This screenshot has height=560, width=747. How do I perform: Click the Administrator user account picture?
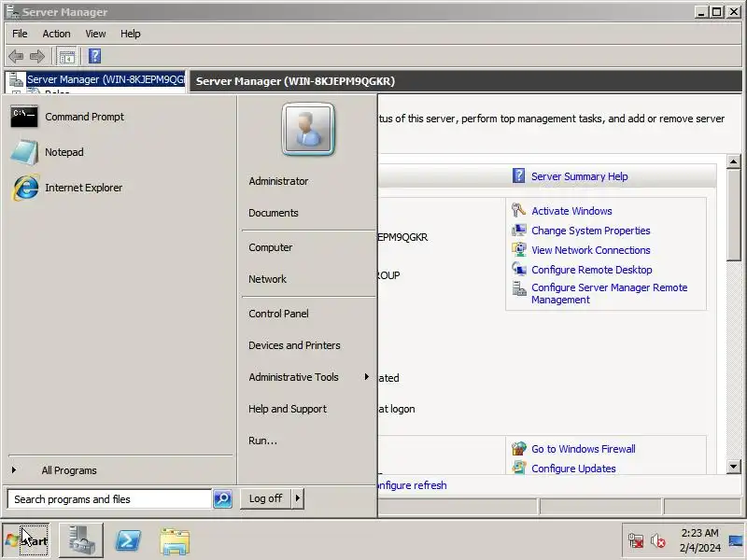coord(308,130)
